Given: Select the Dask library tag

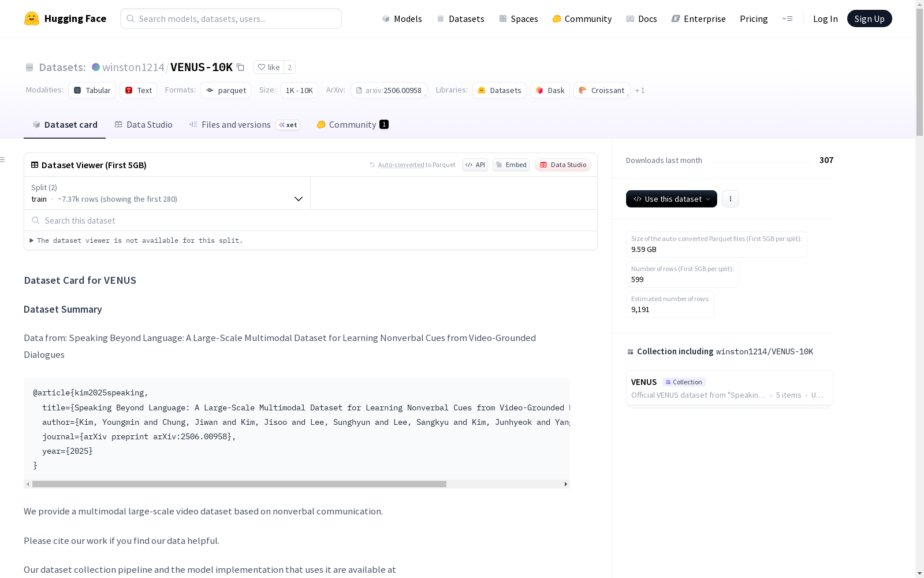Looking at the screenshot, I should [x=550, y=90].
